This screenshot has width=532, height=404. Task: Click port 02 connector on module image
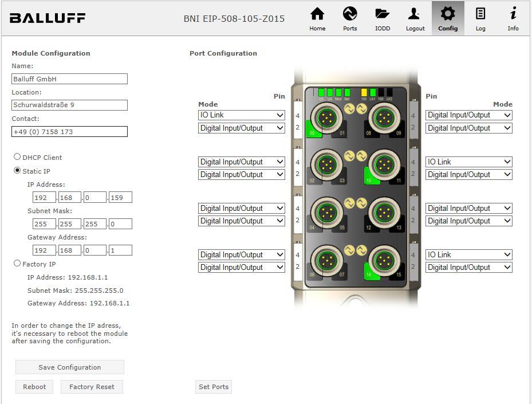[326, 165]
